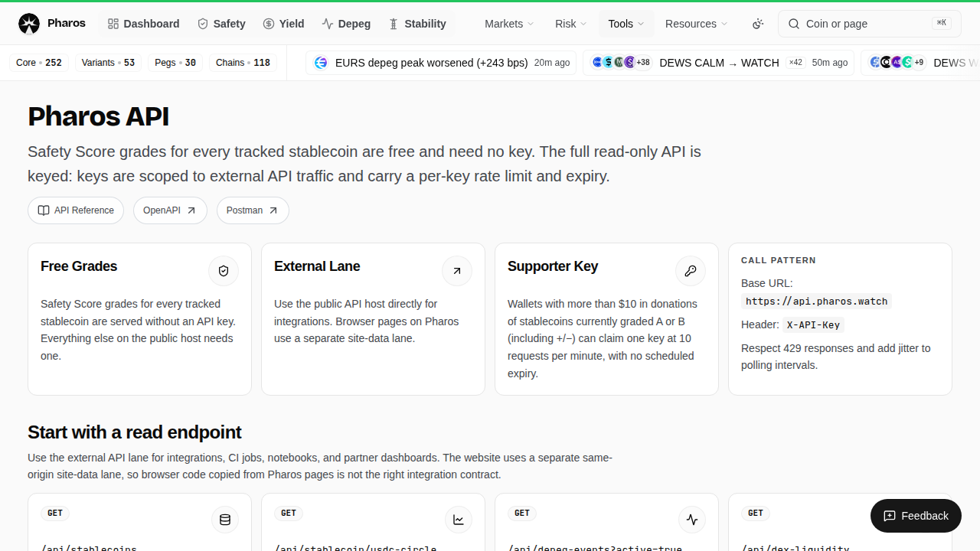Open the DEWS CALM → WATCH alert
Image resolution: width=980 pixels, height=551 pixels.
pos(718,63)
